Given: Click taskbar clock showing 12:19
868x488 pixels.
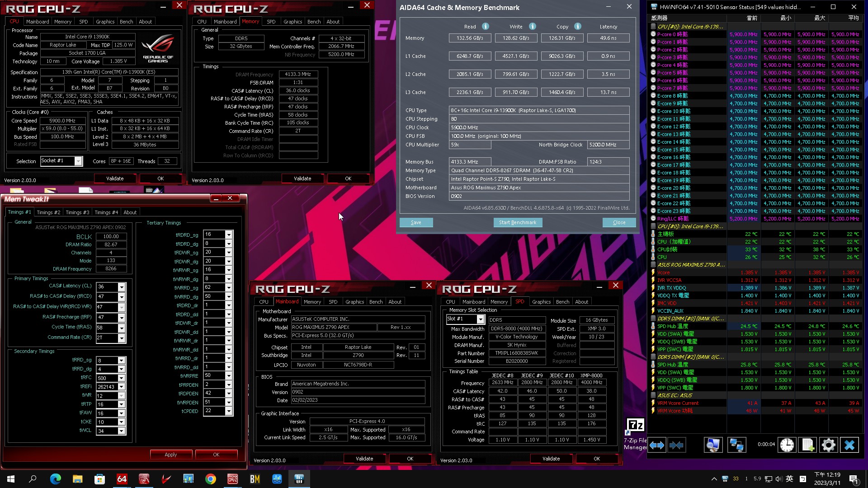Looking at the screenshot, I should (827, 479).
